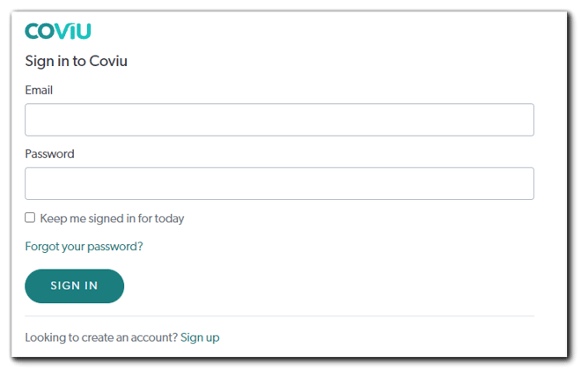The width and height of the screenshot is (588, 378).
Task: Submit login with the teal rounded button
Action: (x=74, y=285)
